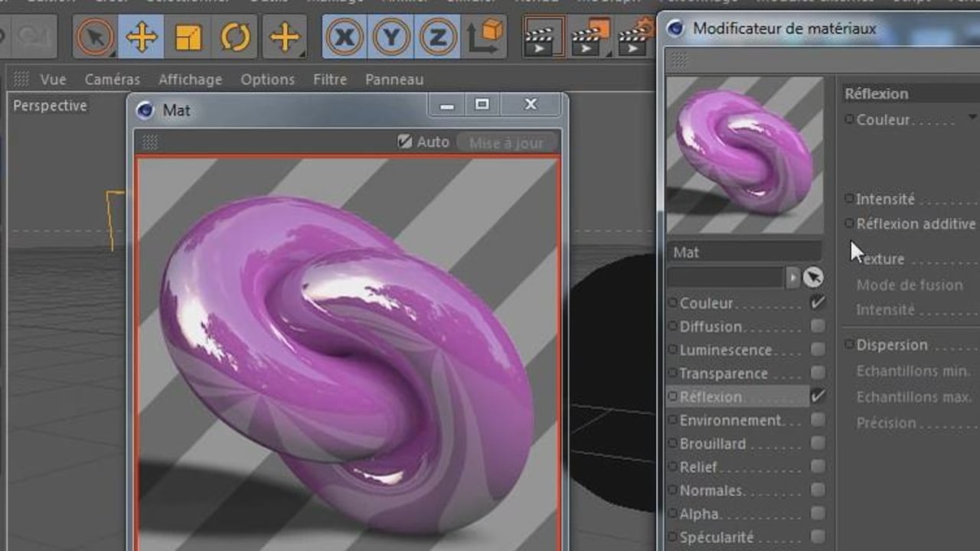This screenshot has width=980, height=551.
Task: Open the Caméras viewport menu
Action: click(112, 80)
